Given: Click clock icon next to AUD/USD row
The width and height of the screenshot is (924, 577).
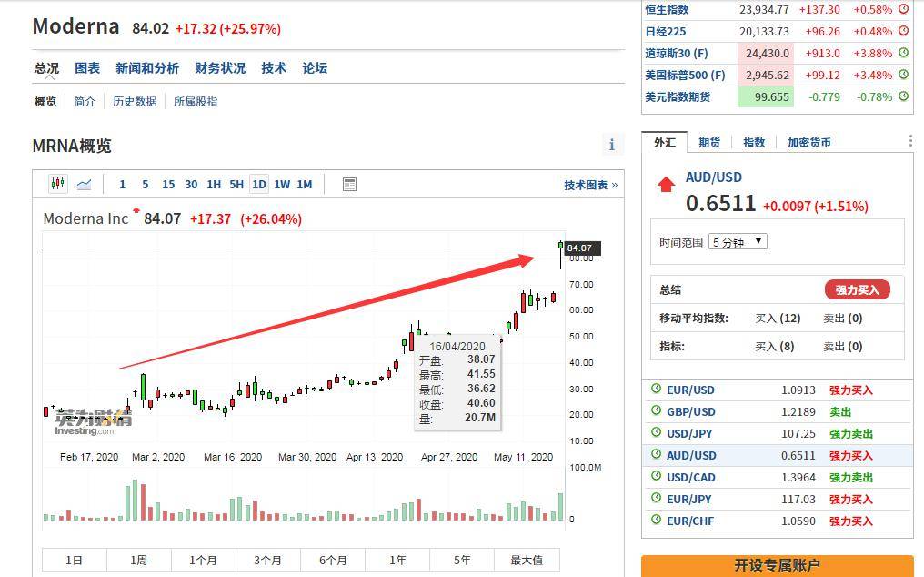Looking at the screenshot, I should click(x=656, y=454).
